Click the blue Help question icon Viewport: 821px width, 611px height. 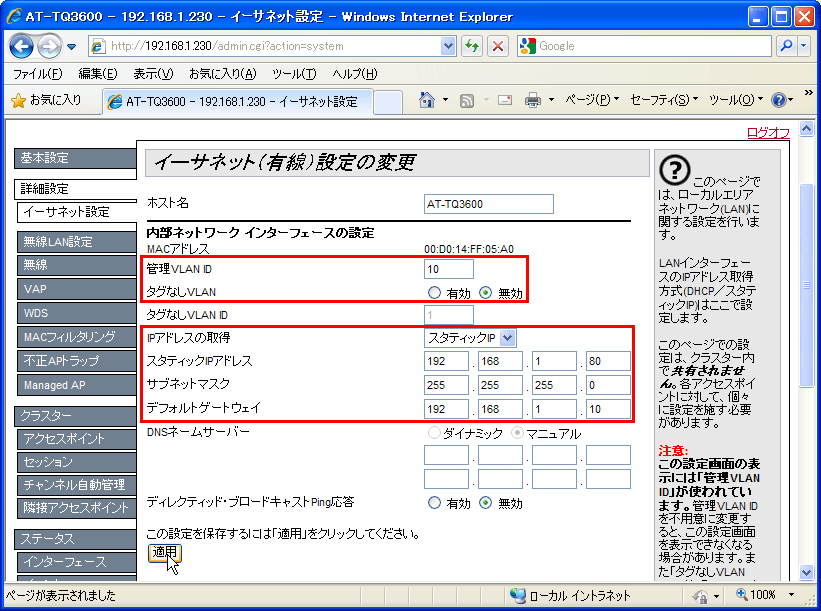pyautogui.click(x=779, y=99)
